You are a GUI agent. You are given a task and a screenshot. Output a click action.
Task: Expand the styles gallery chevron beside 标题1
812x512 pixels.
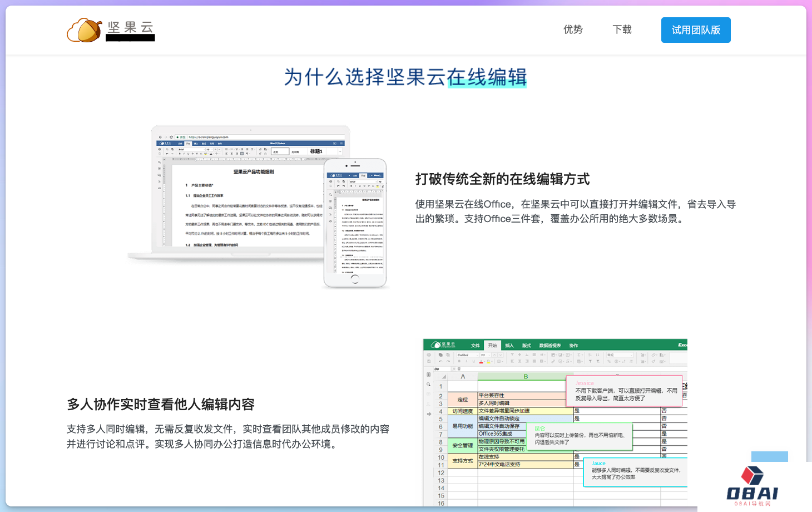pyautogui.click(x=340, y=151)
